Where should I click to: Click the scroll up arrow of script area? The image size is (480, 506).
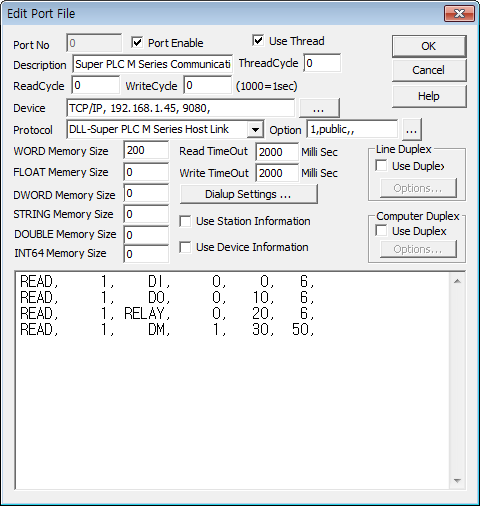tap(457, 281)
